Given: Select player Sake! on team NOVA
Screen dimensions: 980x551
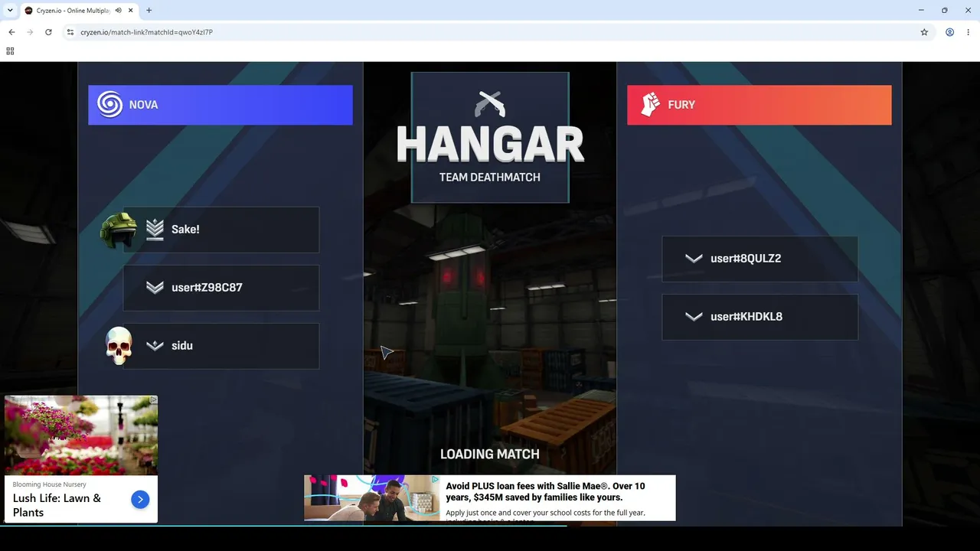Looking at the screenshot, I should point(221,230).
